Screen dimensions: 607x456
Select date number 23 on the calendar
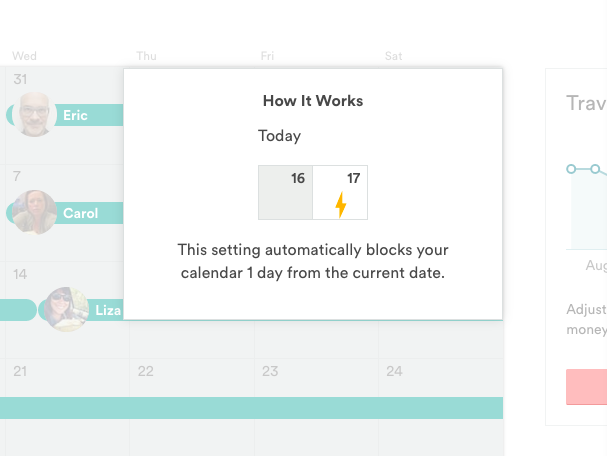(x=270, y=371)
